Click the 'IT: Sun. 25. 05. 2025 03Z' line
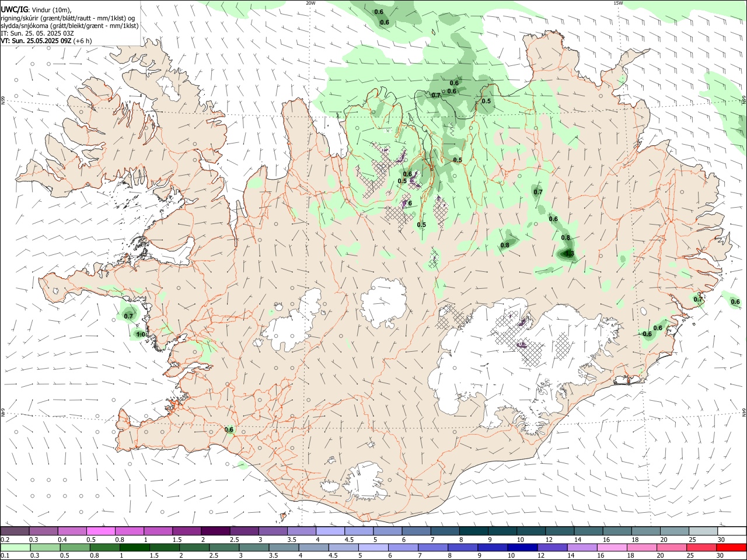 click(37, 33)
